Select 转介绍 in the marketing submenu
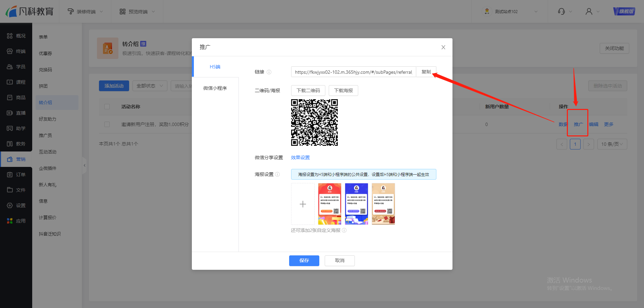The image size is (644, 308). (57, 103)
